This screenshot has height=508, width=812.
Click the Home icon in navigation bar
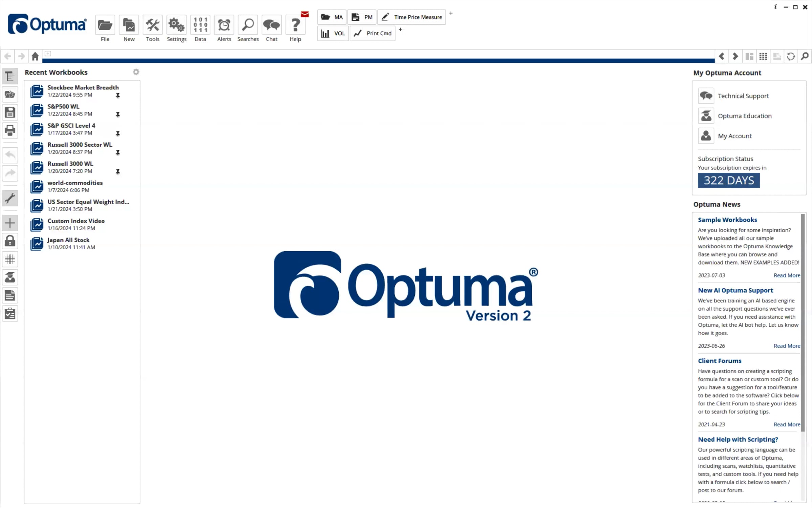35,56
